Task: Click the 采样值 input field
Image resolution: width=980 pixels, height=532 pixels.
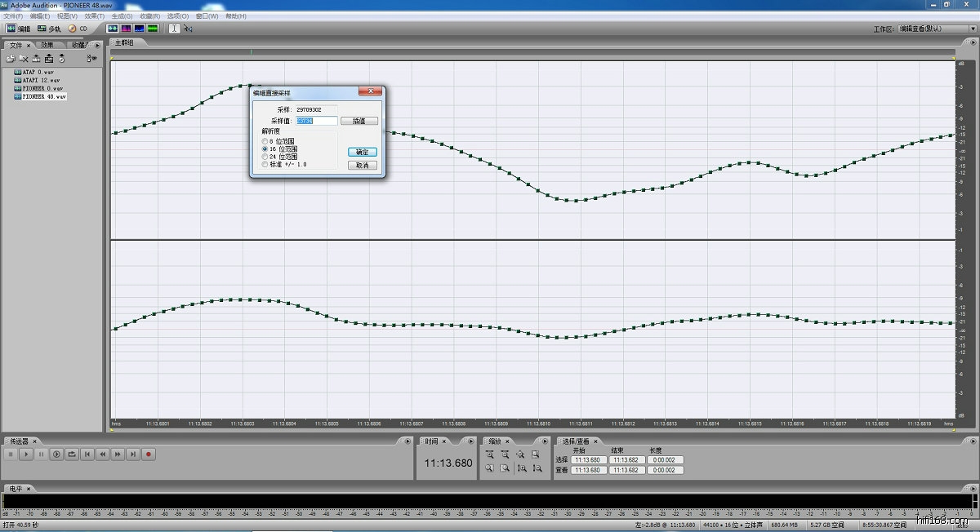Action: tap(316, 121)
